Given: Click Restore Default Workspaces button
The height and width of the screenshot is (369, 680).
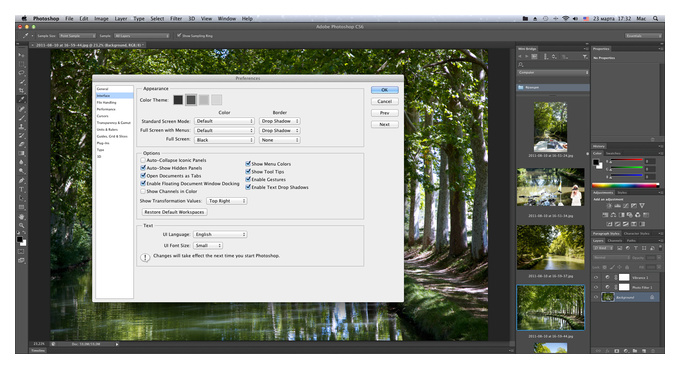Looking at the screenshot, I should click(x=174, y=212).
